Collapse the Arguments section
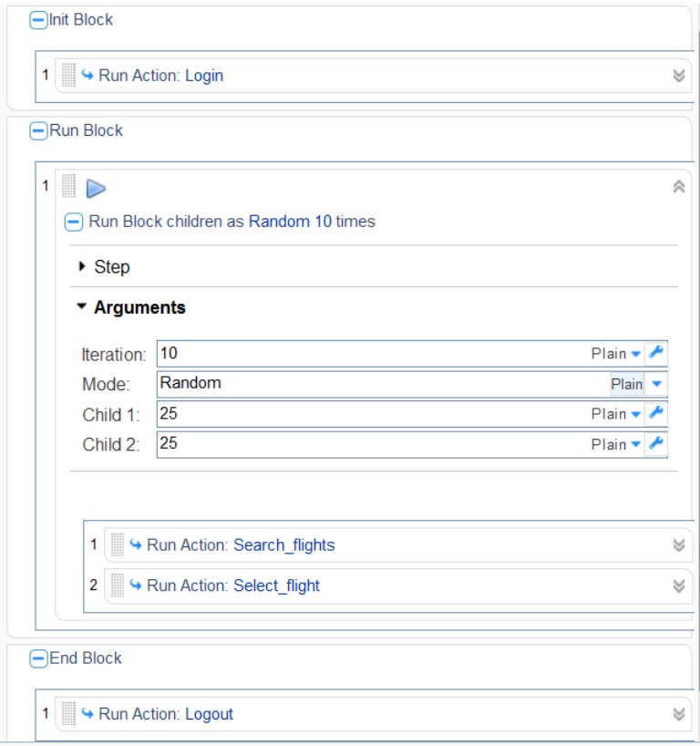The width and height of the screenshot is (700, 746). point(82,307)
